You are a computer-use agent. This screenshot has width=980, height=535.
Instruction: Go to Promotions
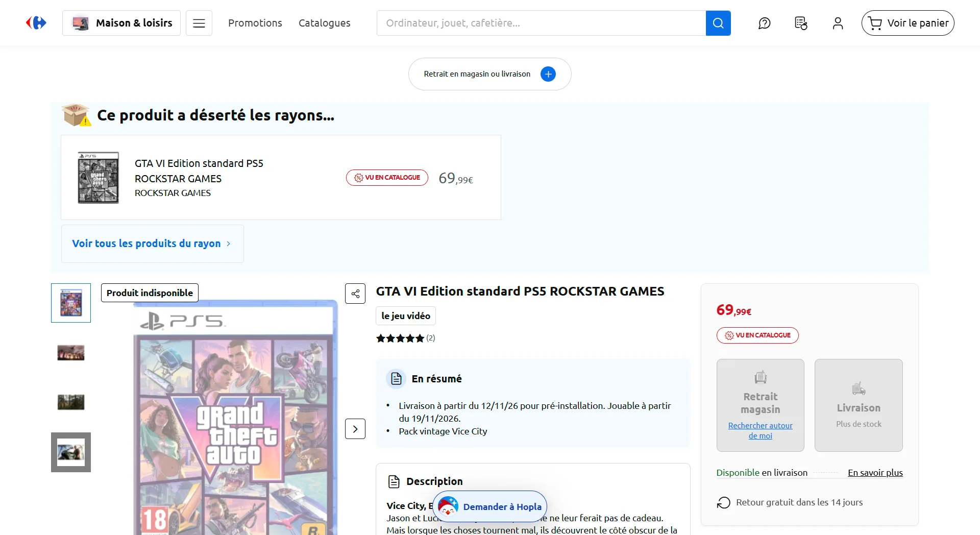255,23
